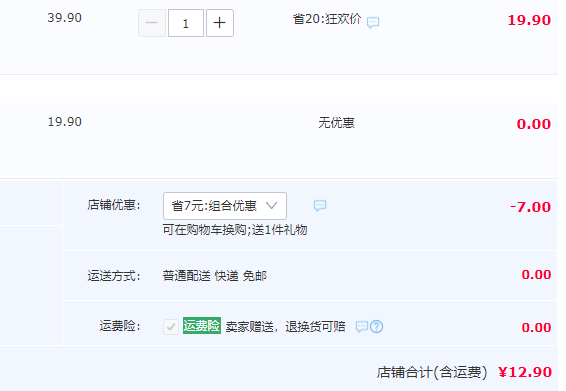The height and width of the screenshot is (391, 566).
Task: Click unit price 39.90
Action: tap(65, 18)
